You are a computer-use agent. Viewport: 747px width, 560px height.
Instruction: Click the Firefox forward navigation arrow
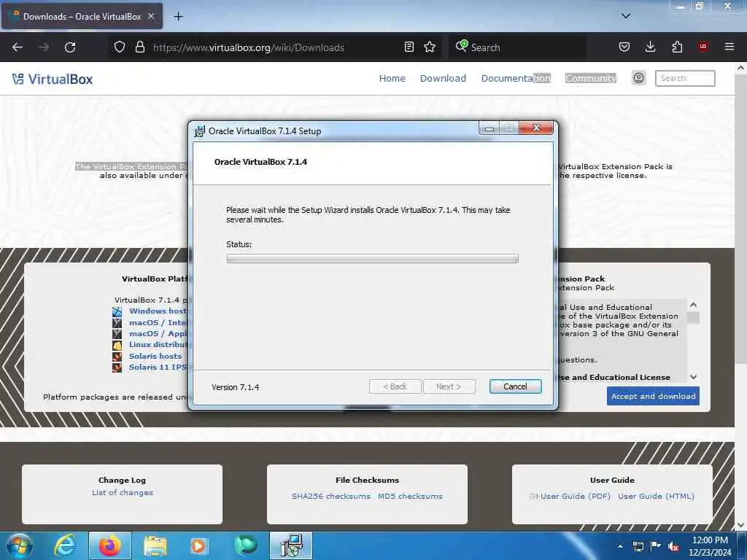pos(44,47)
